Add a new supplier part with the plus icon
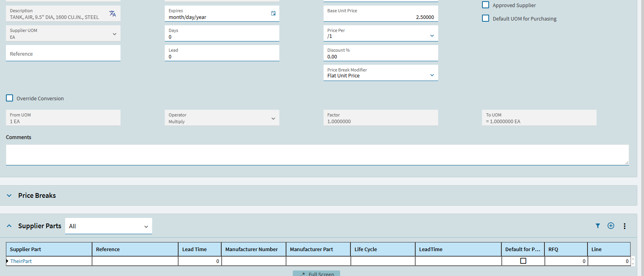644x276 pixels. click(611, 226)
